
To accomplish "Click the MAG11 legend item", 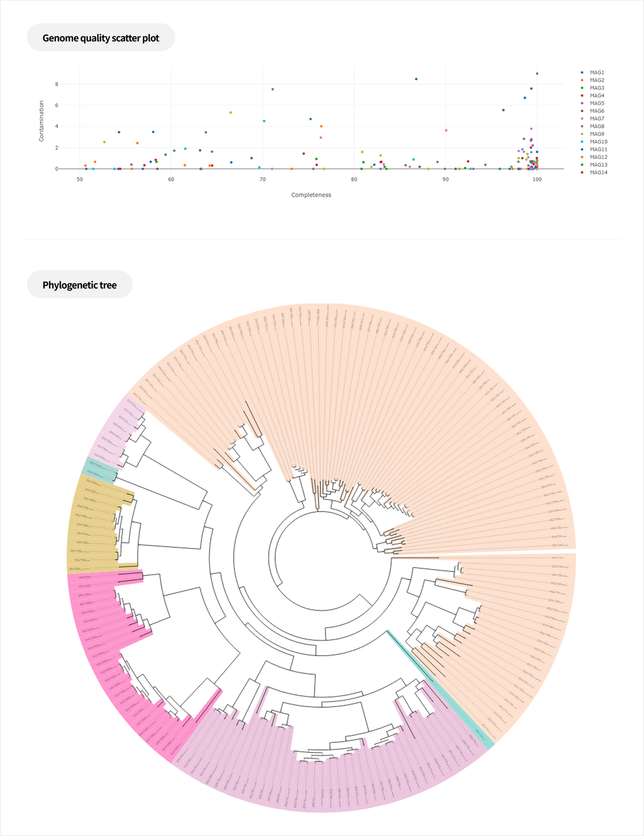I will point(598,149).
